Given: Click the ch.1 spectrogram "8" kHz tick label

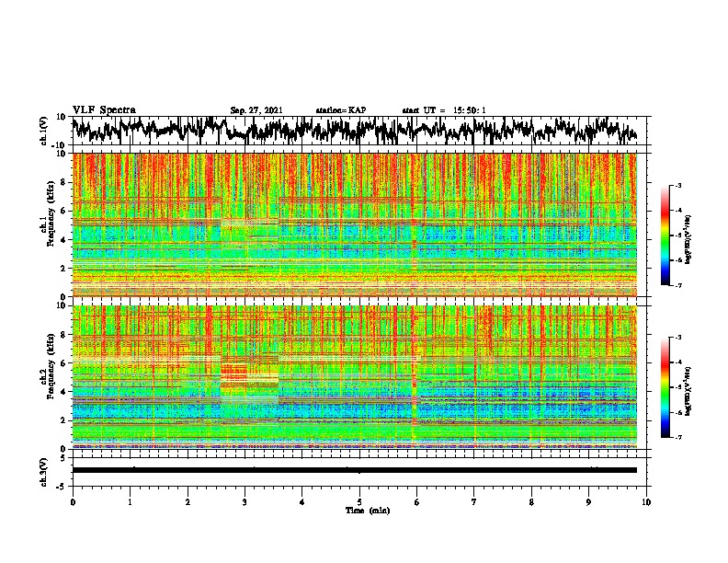Looking at the screenshot, I should coord(63,182).
